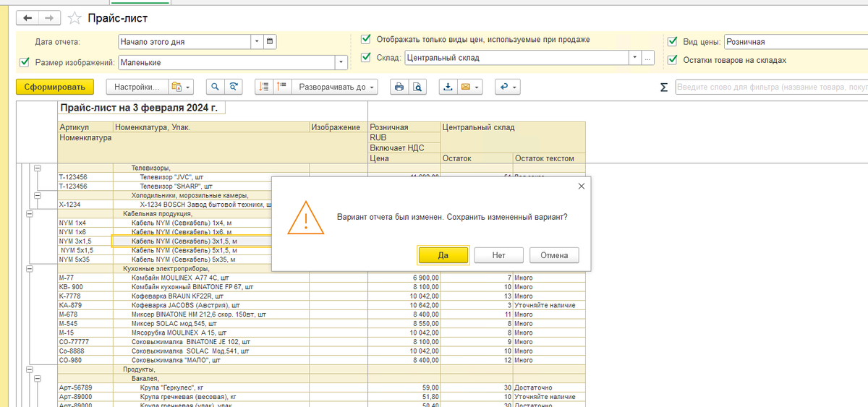Click Нет in the dialog
868x407 pixels.
[x=498, y=255]
